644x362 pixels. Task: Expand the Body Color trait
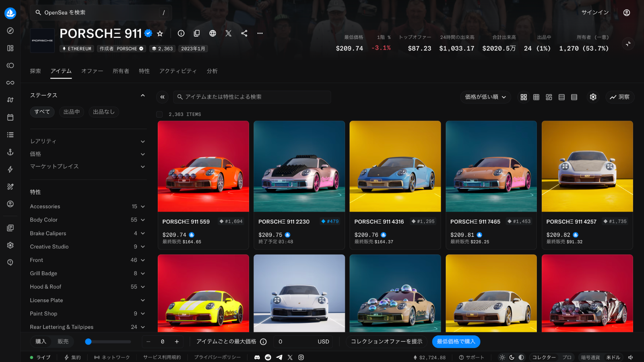(x=88, y=220)
